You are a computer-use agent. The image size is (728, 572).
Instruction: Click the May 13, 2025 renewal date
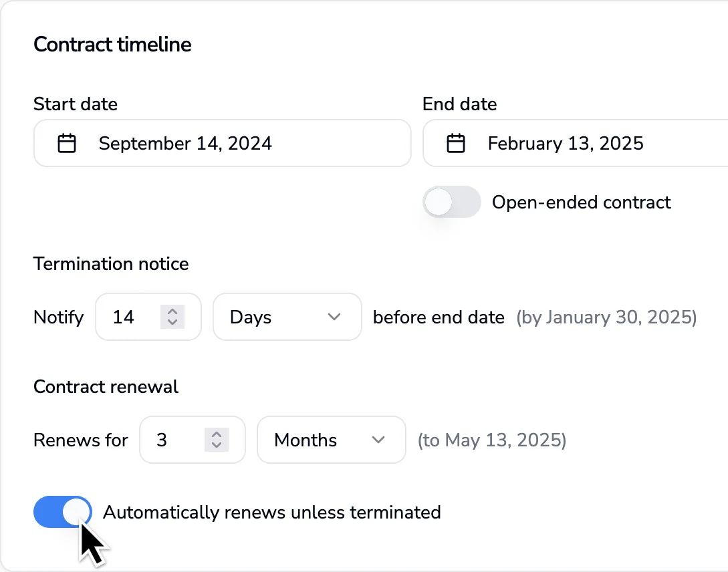pos(493,440)
